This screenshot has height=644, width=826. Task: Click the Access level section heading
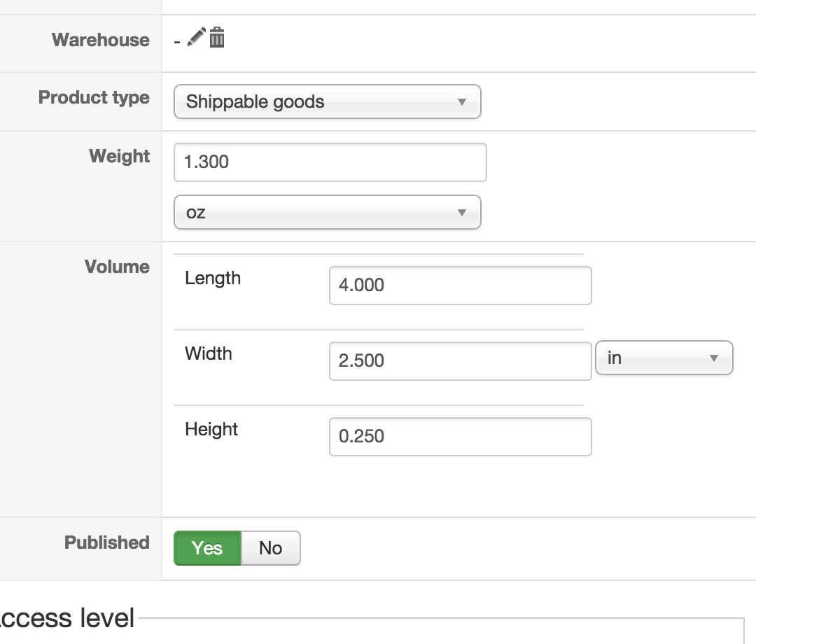(67, 619)
